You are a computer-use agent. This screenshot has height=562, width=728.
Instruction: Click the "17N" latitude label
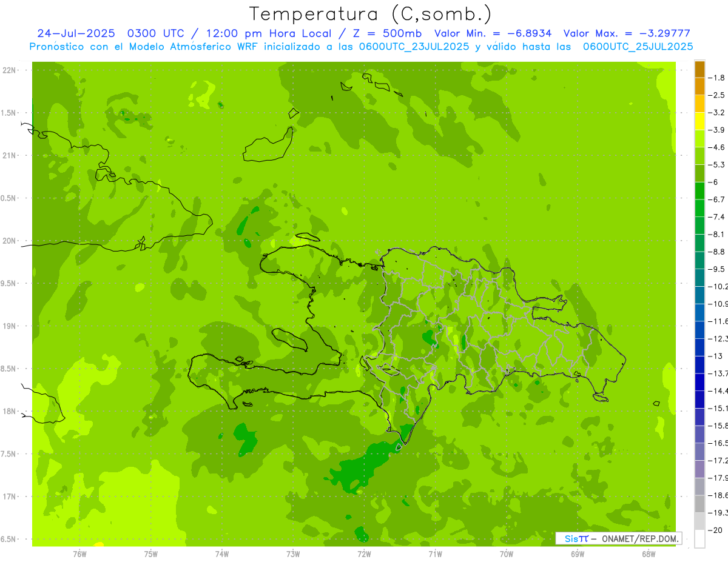coord(8,497)
